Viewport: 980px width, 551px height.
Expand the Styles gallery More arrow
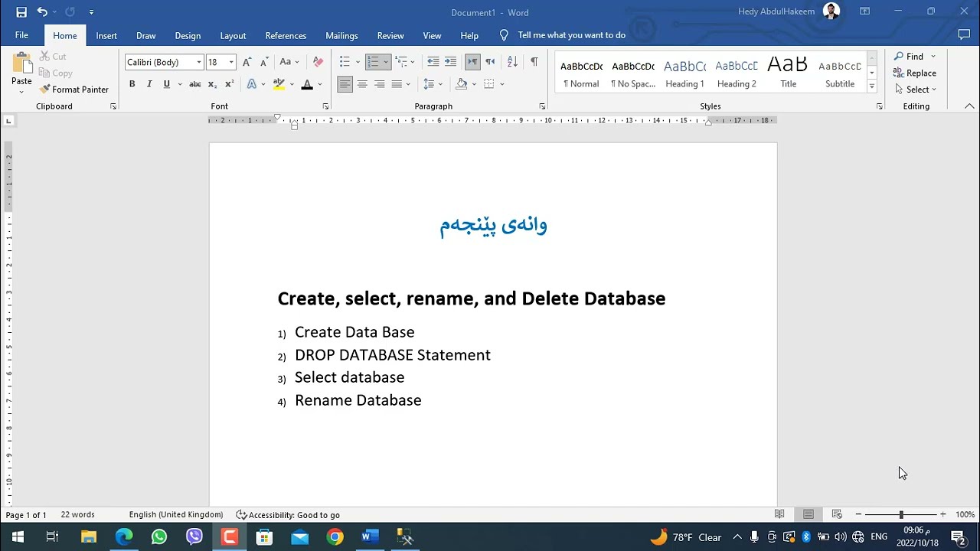[872, 87]
